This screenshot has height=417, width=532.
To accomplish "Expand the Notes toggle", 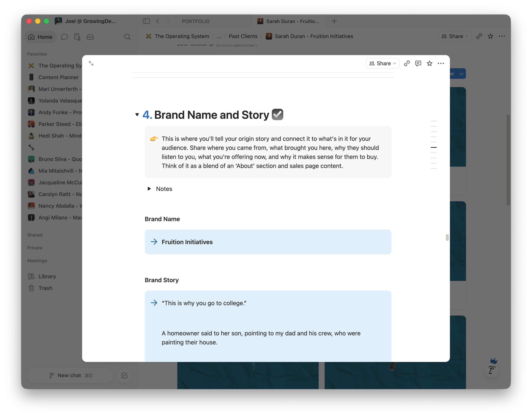I will (x=149, y=189).
